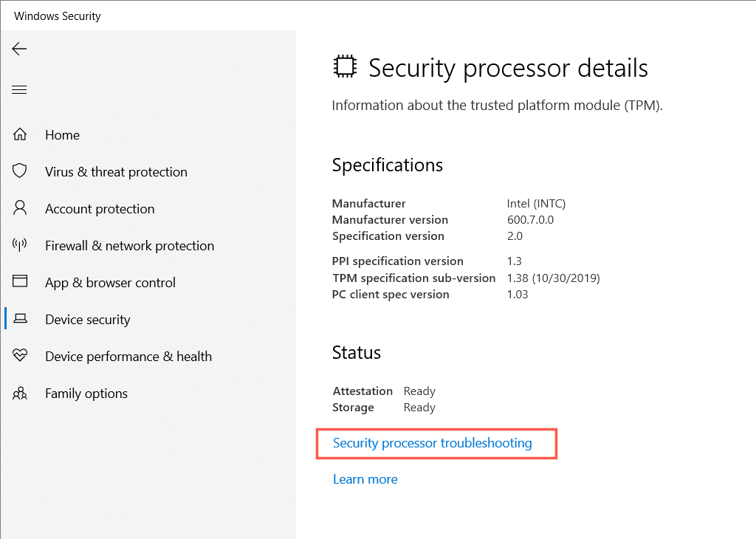Click the Device performance heart icon

tap(20, 356)
